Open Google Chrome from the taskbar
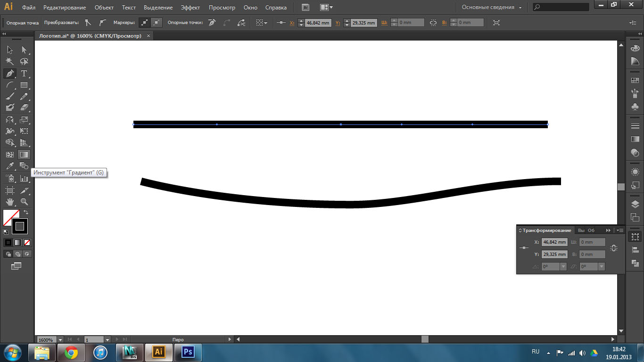 (71, 352)
